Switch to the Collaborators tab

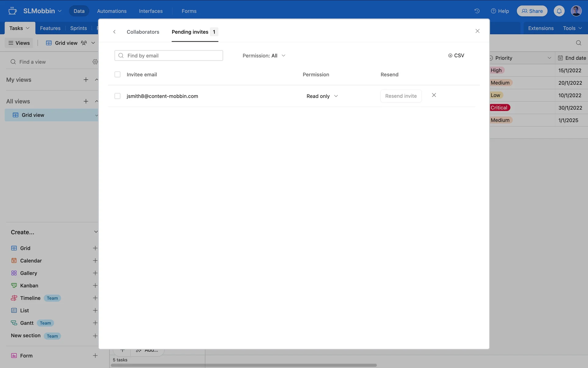(x=143, y=32)
